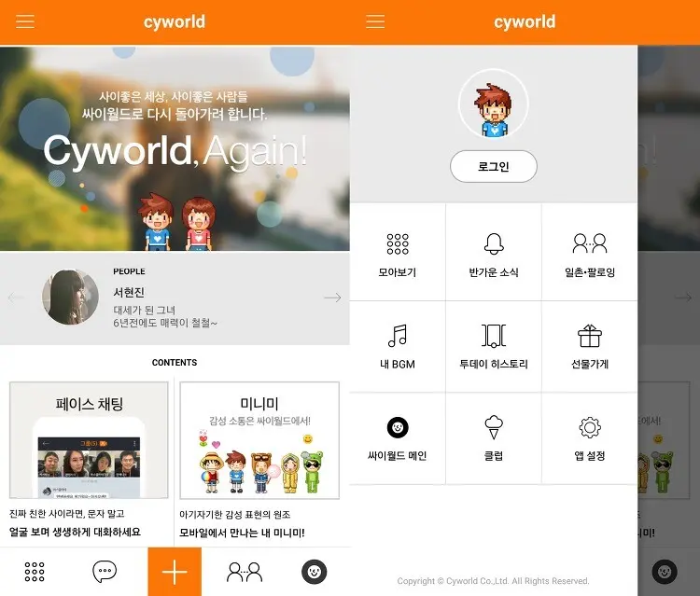The width and height of the screenshot is (700, 596).
Task: Tap the 로그인 login button
Action: pos(494,166)
